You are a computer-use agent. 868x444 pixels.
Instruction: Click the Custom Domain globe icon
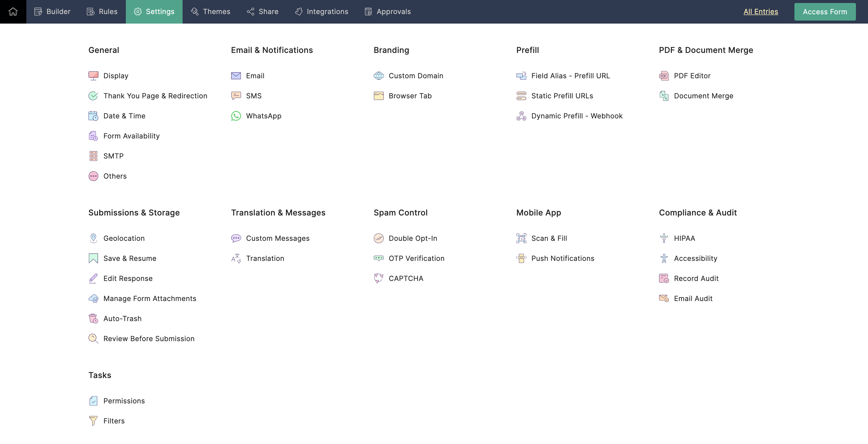(x=378, y=76)
